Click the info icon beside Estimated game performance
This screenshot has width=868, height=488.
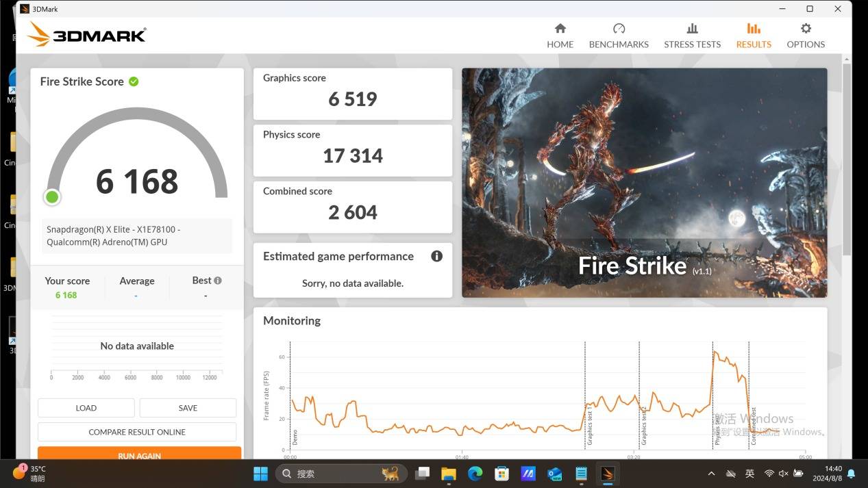[x=436, y=256]
